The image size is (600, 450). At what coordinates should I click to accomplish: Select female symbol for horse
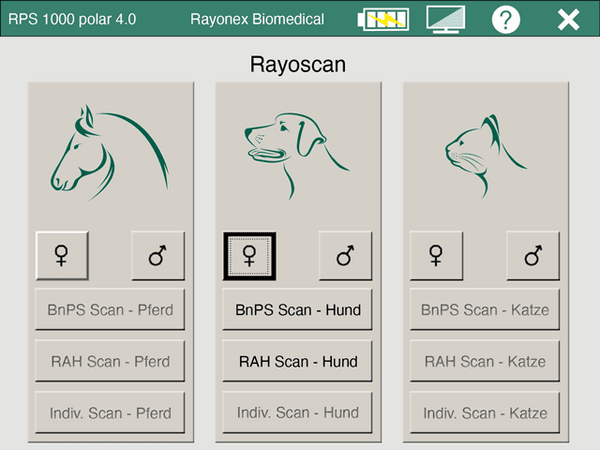point(62,256)
